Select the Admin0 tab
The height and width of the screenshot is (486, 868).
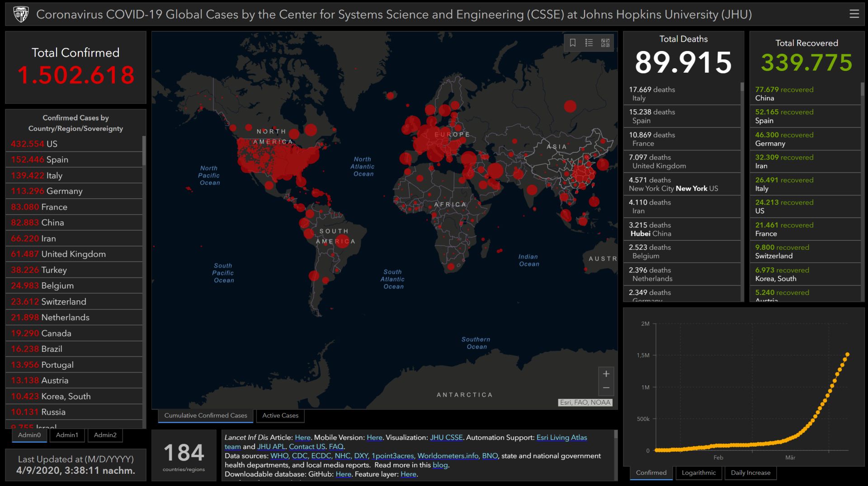[29, 435]
